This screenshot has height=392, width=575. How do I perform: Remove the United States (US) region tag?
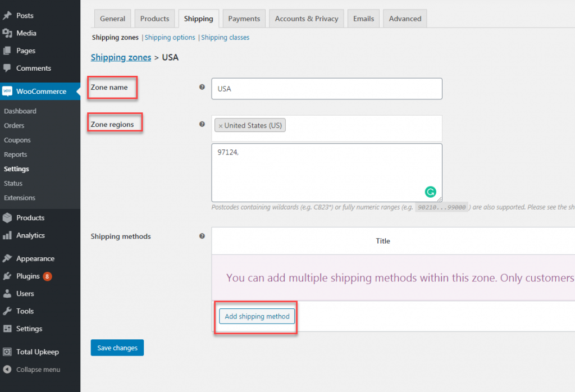coord(221,126)
